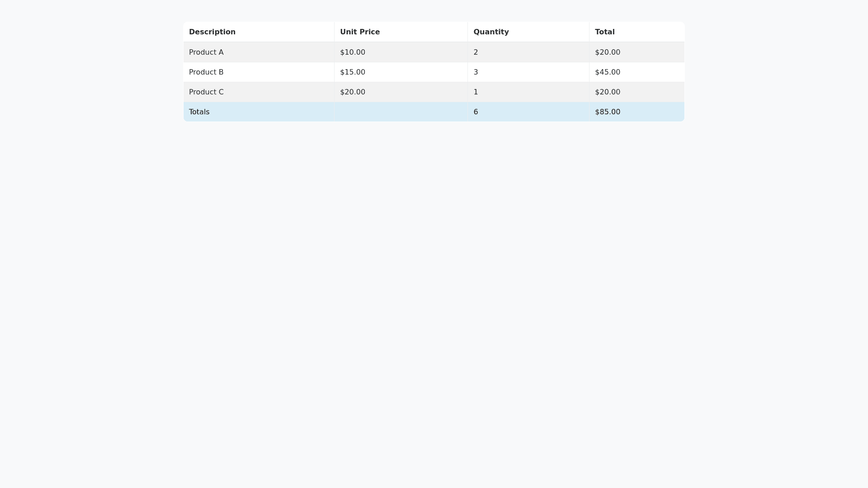Screen dimensions: 868x488
Task: Click the Quantity column header
Action: (491, 32)
